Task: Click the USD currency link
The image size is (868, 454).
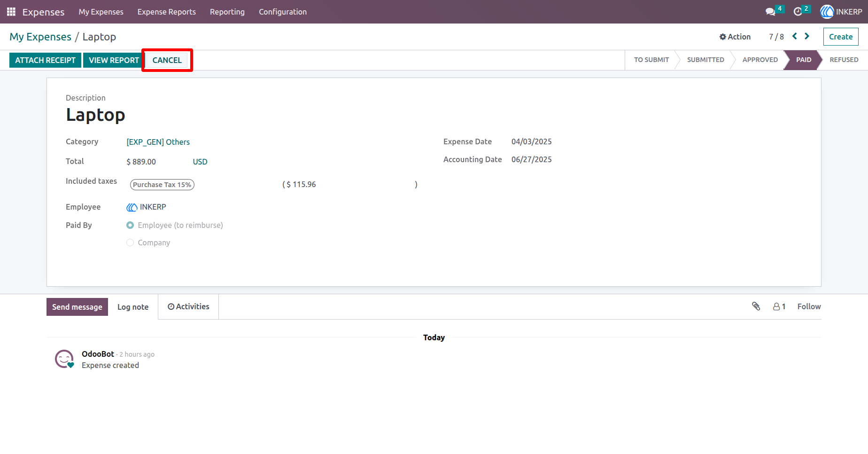Action: [200, 162]
